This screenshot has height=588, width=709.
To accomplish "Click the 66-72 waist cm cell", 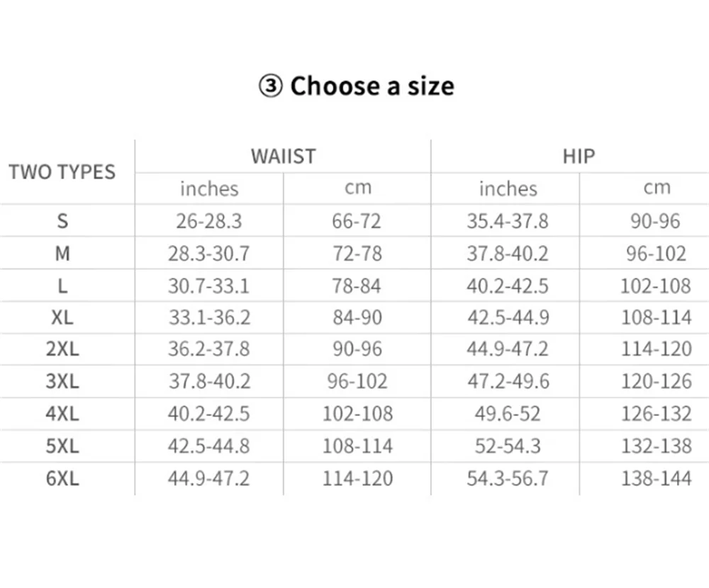I will [x=357, y=221].
